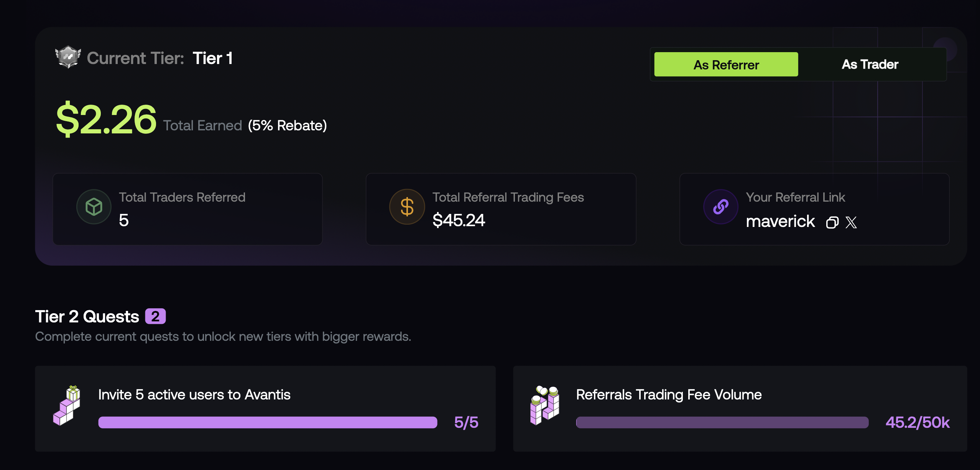Image resolution: width=980 pixels, height=470 pixels.
Task: Copy the maverick referral link
Action: [832, 222]
